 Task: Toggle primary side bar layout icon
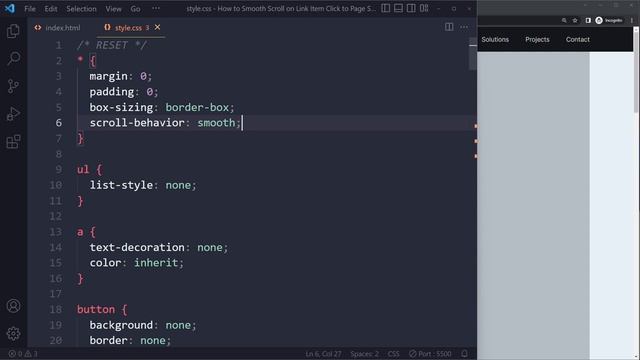[x=385, y=8]
